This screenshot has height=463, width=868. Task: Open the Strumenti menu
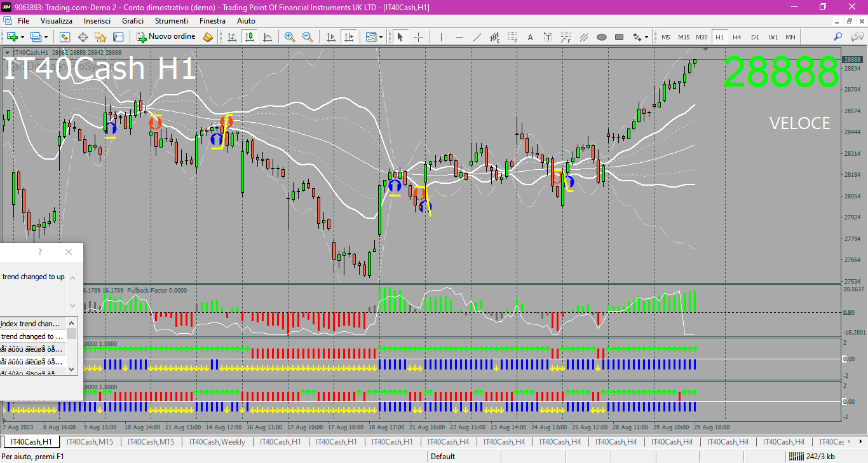(x=171, y=21)
